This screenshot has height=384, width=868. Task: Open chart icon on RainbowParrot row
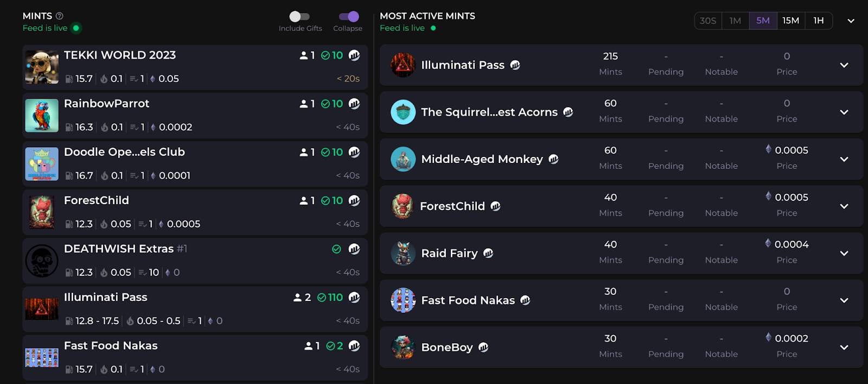(354, 103)
